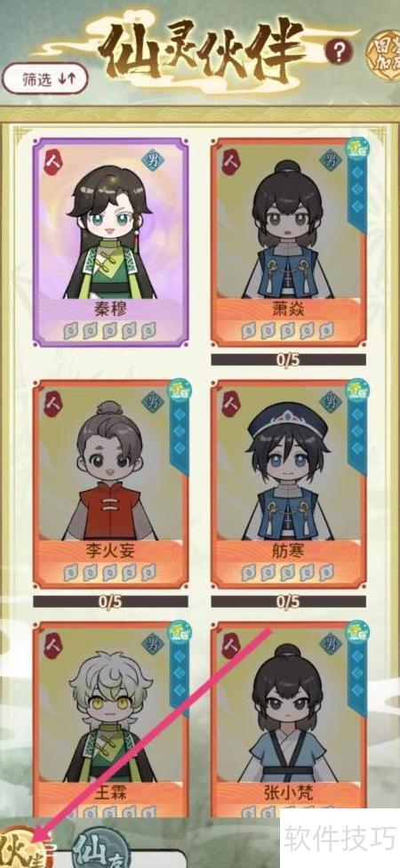Choose the 张小梵 companion card
Image resolution: width=400 pixels, height=868 pixels.
tap(288, 719)
